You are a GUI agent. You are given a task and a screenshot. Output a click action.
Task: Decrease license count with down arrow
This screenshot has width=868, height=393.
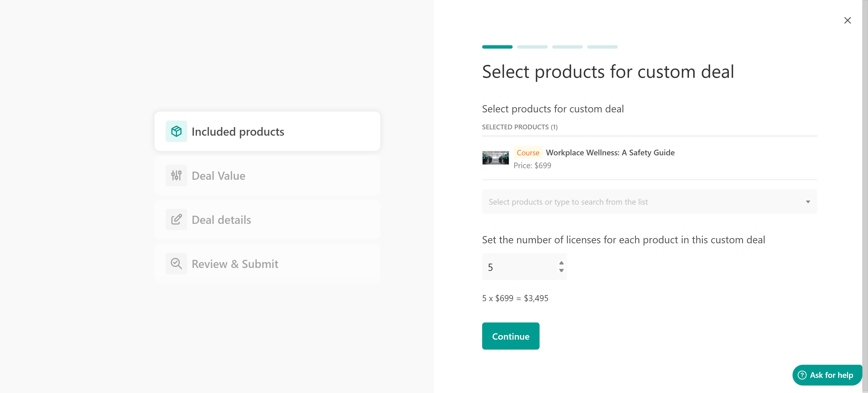click(x=561, y=270)
